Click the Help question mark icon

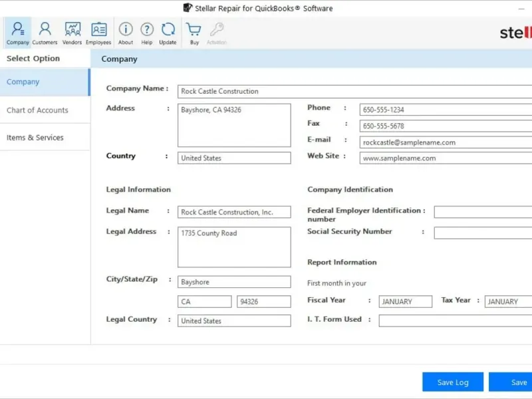coord(147,33)
